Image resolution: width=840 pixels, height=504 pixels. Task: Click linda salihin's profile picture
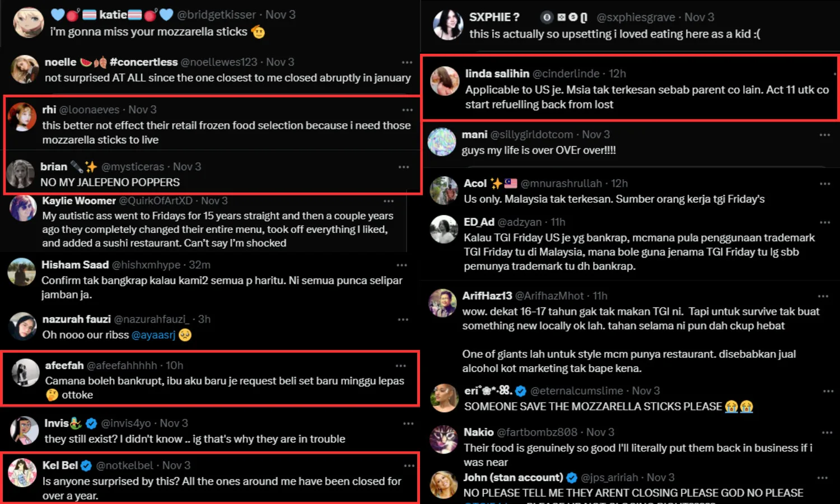(x=445, y=81)
